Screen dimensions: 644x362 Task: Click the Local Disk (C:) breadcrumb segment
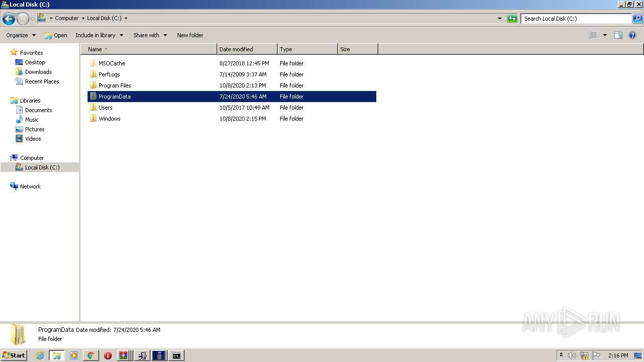click(104, 18)
